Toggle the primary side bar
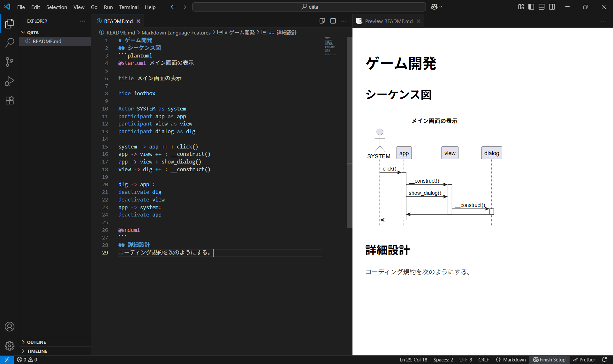 pos(531,7)
